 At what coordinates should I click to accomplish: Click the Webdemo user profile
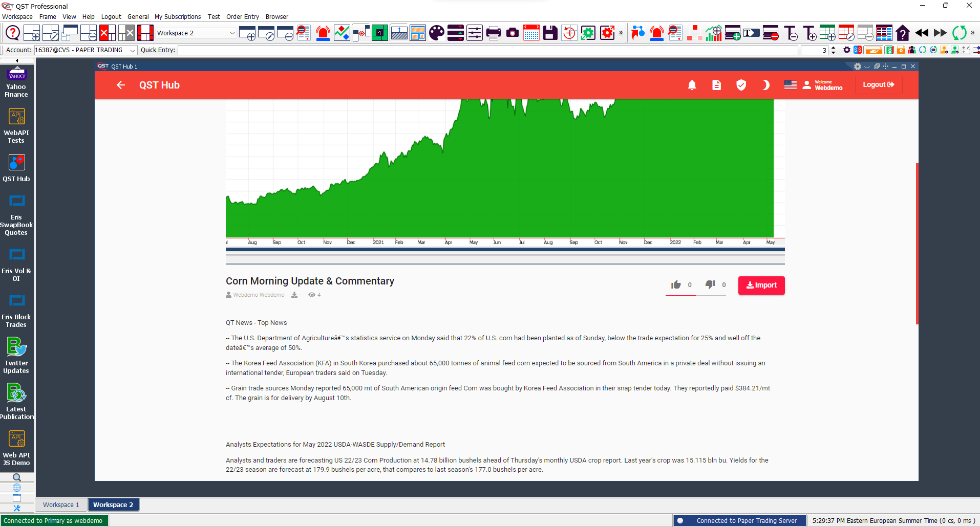pyautogui.click(x=823, y=85)
